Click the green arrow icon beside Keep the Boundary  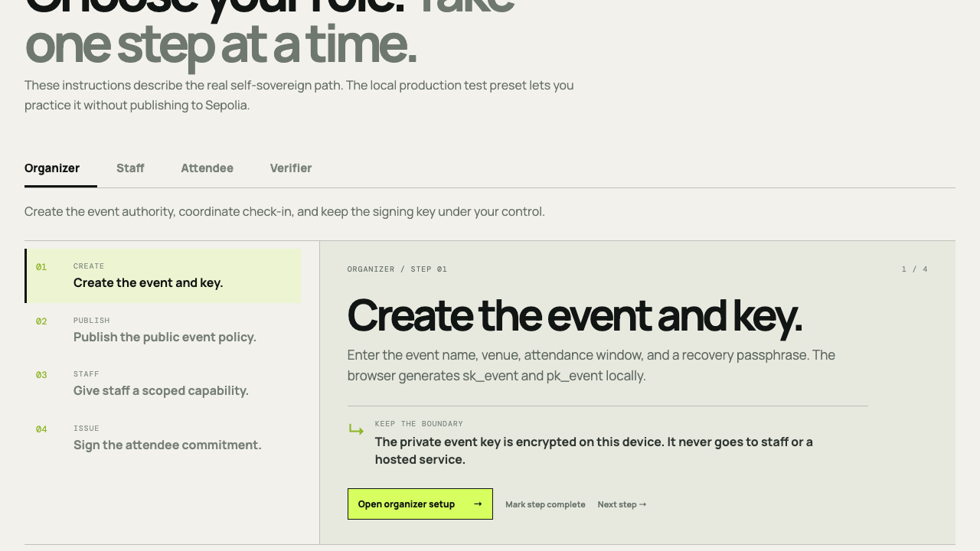click(x=356, y=430)
